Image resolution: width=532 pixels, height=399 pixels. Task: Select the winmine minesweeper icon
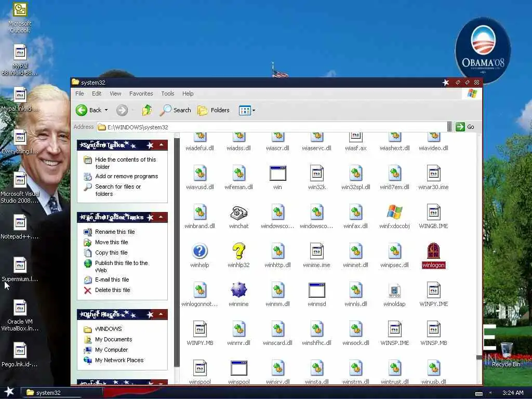pyautogui.click(x=238, y=290)
